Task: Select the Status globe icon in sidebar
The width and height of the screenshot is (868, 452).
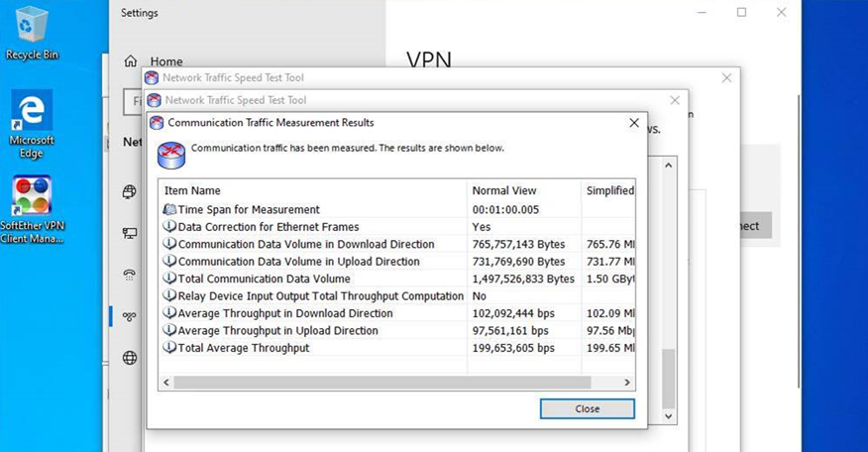Action: 130,191
